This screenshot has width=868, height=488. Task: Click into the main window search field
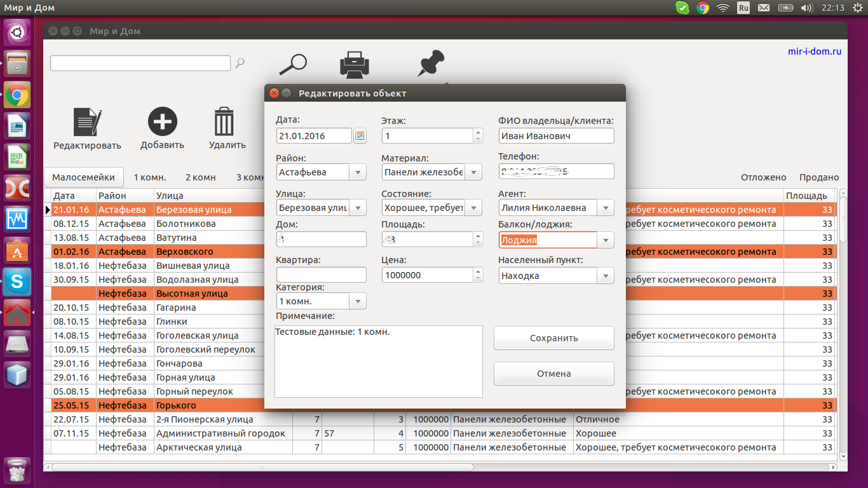(140, 63)
